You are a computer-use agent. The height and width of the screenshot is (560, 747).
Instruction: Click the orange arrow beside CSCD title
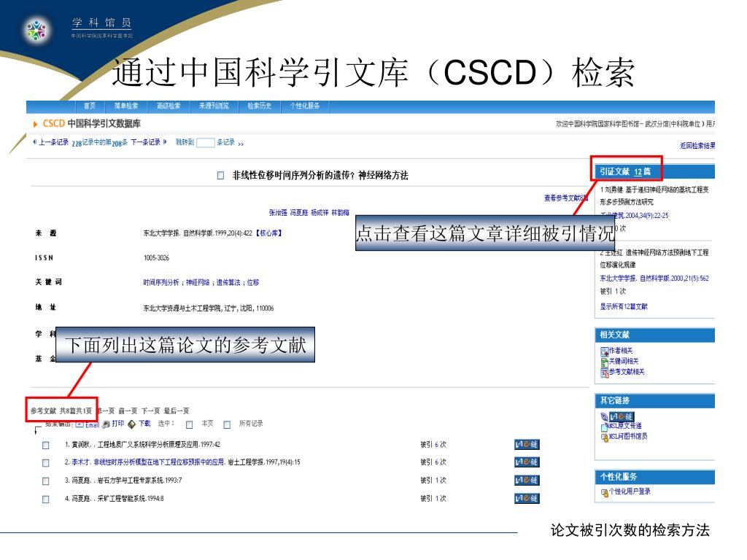point(35,124)
